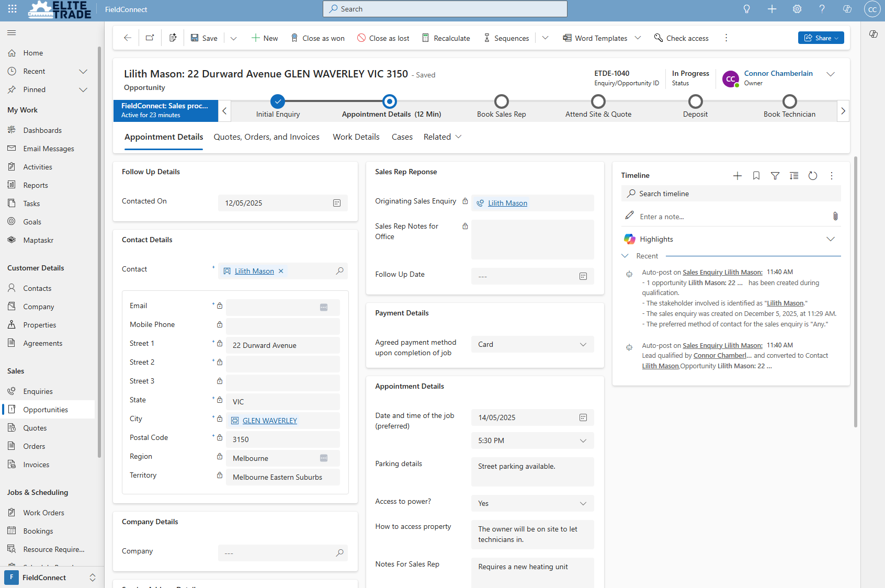The width and height of the screenshot is (885, 588).
Task: Open Connor Chamberlain owner link
Action: tap(778, 73)
